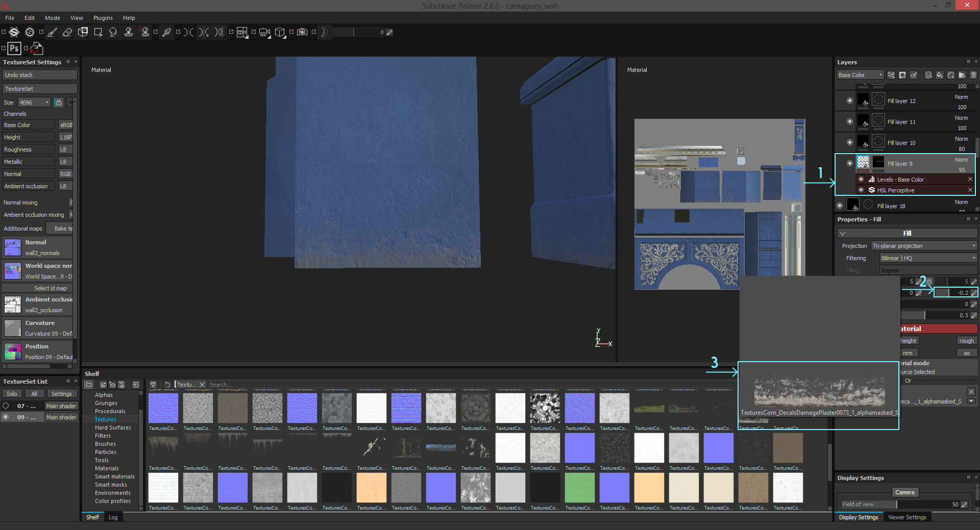Open Iray render camera mode
The image size is (980, 530).
coord(302,32)
